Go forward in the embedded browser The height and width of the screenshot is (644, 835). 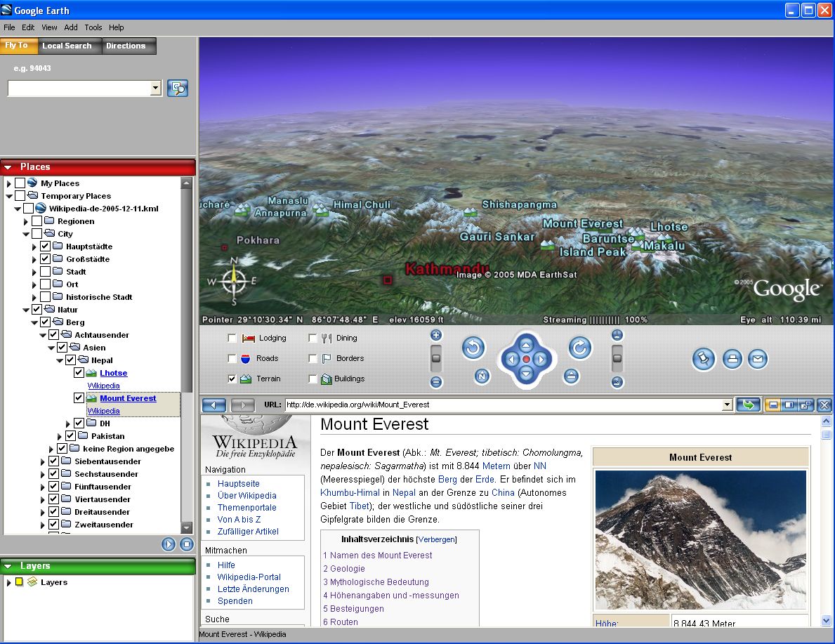pos(242,405)
